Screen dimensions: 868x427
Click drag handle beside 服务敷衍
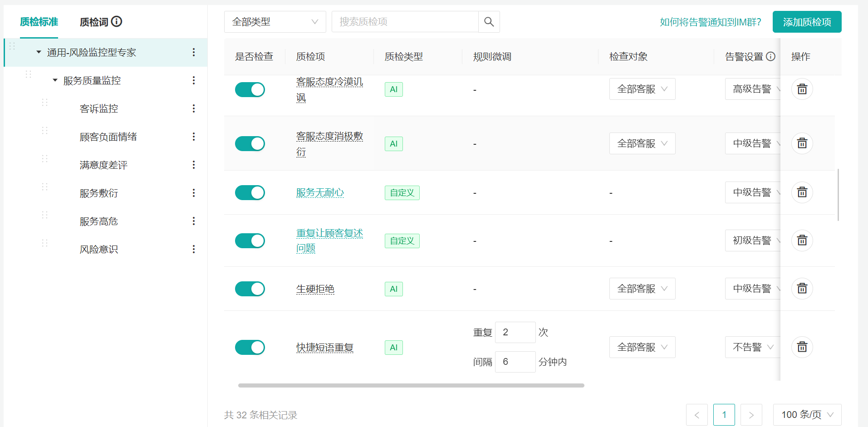[x=44, y=187]
